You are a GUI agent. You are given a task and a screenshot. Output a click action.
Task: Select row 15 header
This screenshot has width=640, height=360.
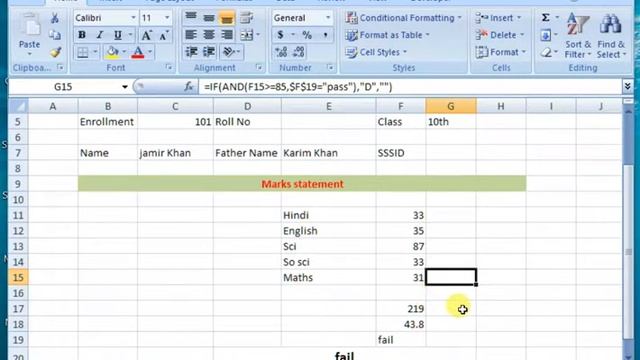tap(18, 278)
